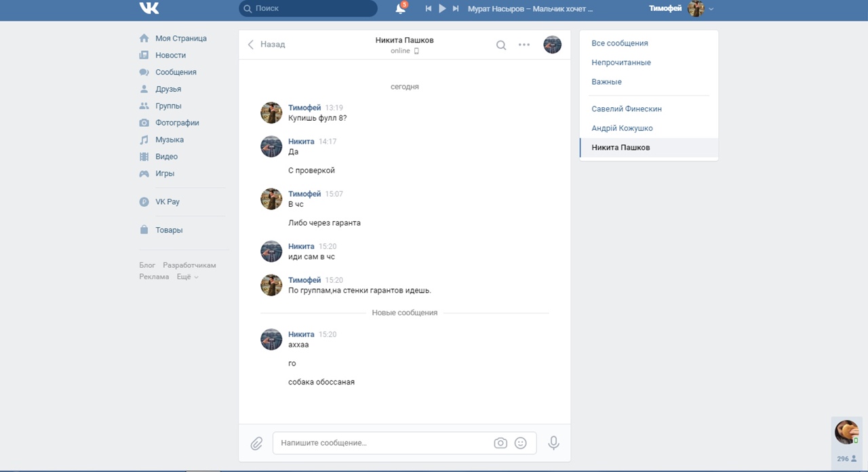The width and height of the screenshot is (868, 472).
Task: Open the notifications bell
Action: point(400,9)
